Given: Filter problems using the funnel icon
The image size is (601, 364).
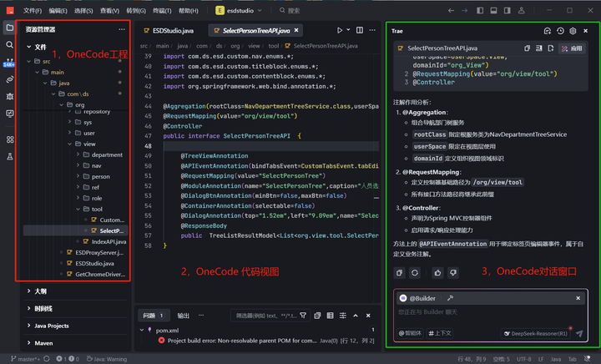Looking at the screenshot, I should click(303, 316).
